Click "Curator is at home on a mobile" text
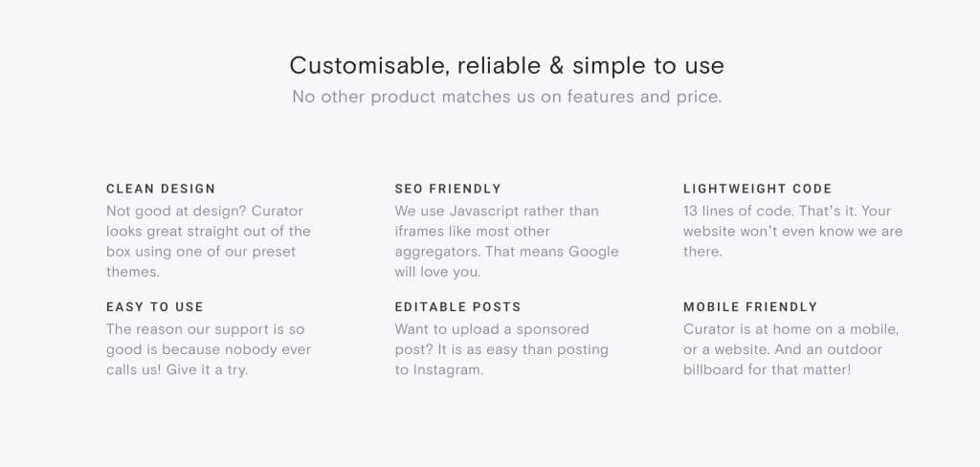This screenshot has width=980, height=467. click(x=791, y=329)
